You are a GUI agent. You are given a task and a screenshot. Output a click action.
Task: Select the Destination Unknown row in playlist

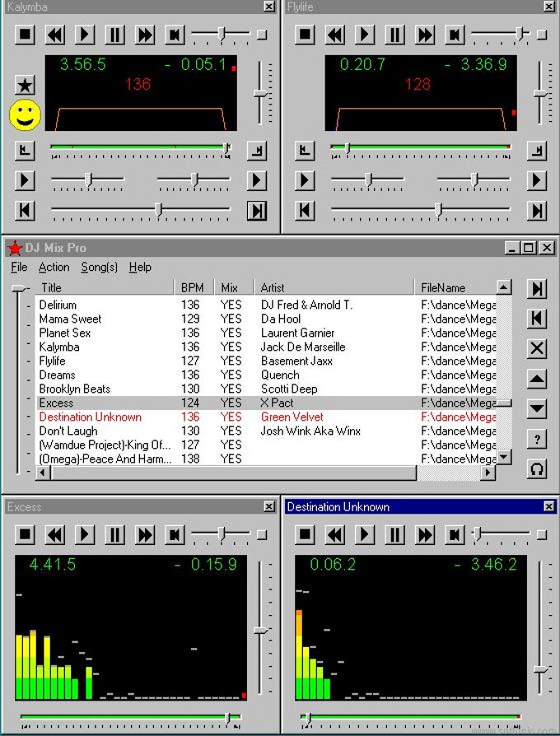point(266,417)
